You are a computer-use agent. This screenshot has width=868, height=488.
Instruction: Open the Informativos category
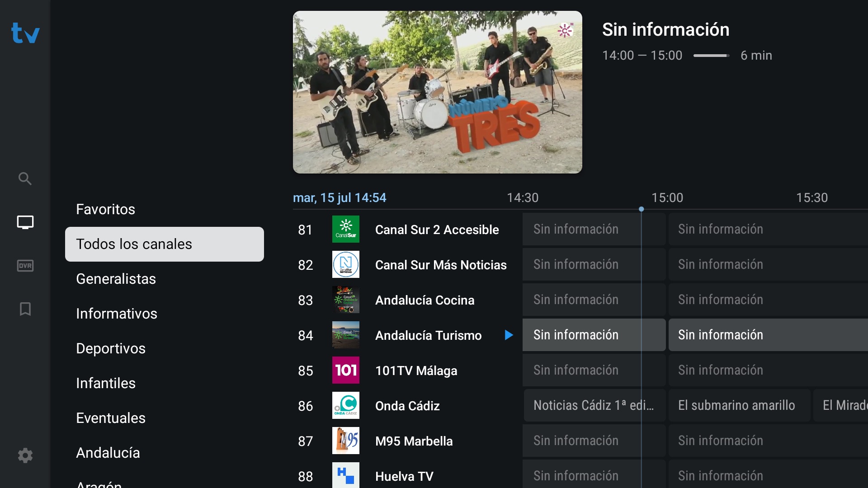(165, 314)
